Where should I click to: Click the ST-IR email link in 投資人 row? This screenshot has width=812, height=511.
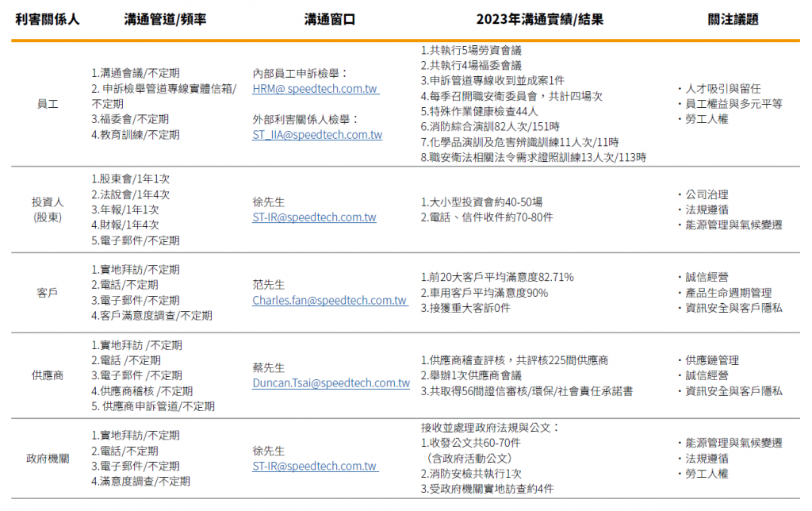point(314,217)
